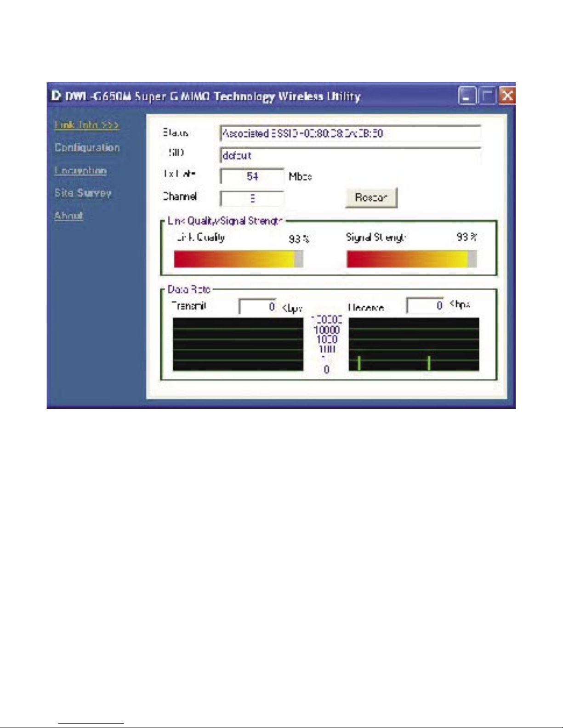
Task: Click the Transmit Kbps value field
Action: click(258, 306)
